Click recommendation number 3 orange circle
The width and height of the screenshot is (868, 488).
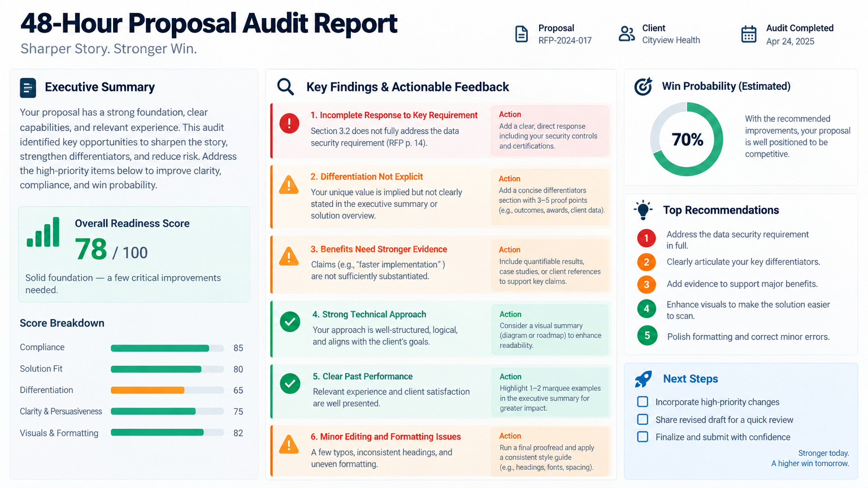point(646,284)
